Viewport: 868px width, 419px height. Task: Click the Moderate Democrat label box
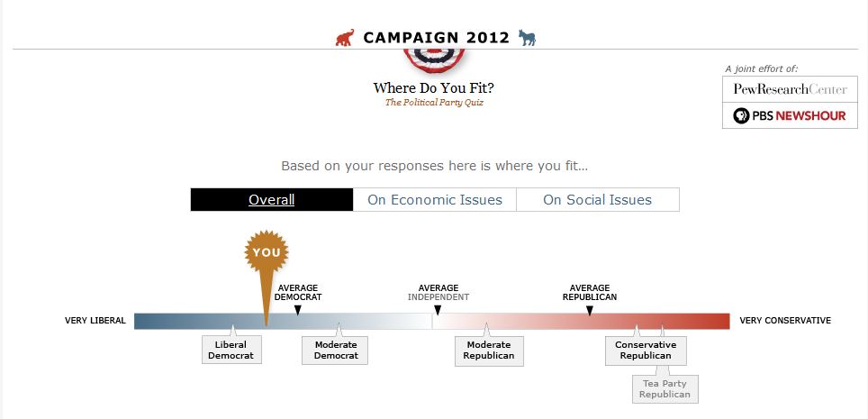[x=335, y=351]
